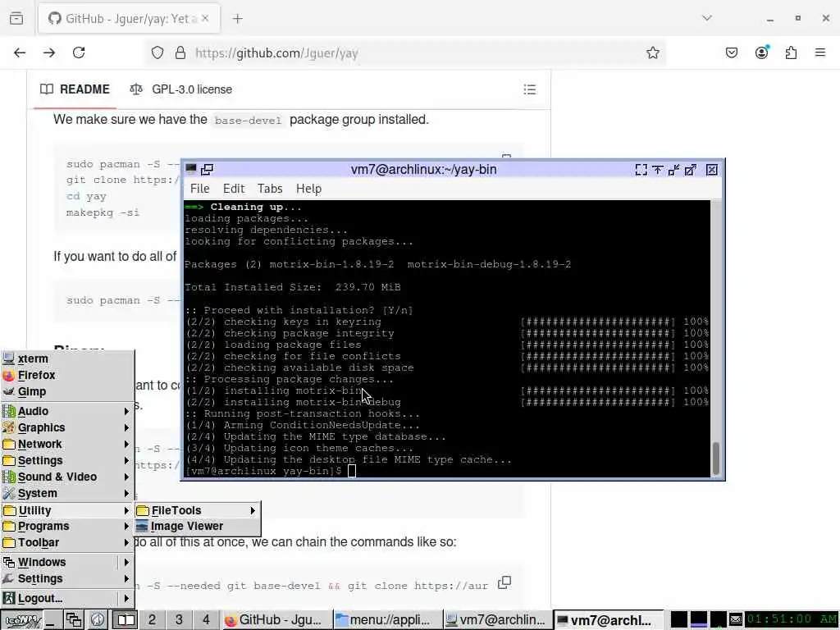The width and height of the screenshot is (840, 630).
Task: Click the tracking protection shield icon
Action: click(x=157, y=52)
